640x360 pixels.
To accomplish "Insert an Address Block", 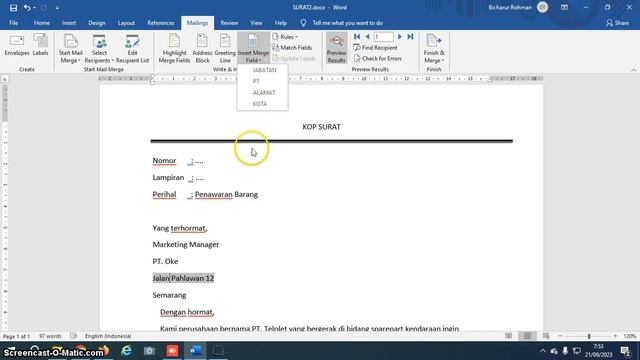I will click(x=202, y=49).
